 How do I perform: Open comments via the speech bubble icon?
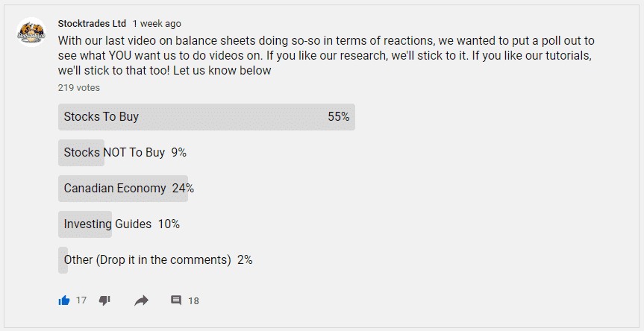[x=176, y=300]
